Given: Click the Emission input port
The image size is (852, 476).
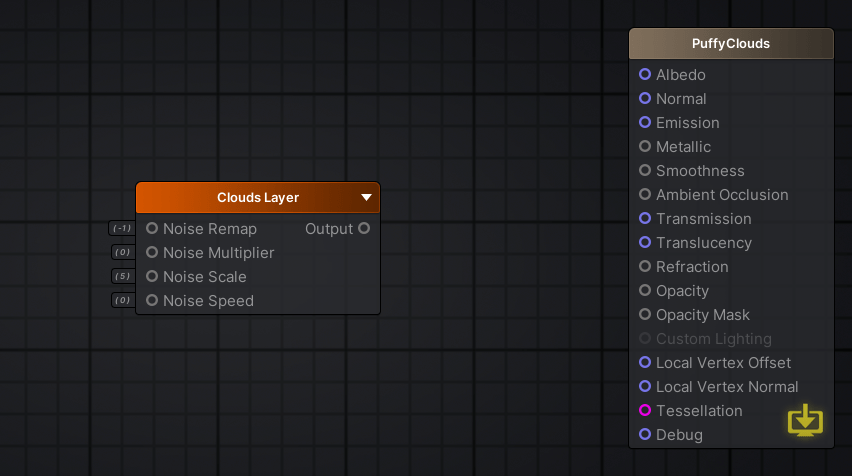Looking at the screenshot, I should click(x=645, y=123).
